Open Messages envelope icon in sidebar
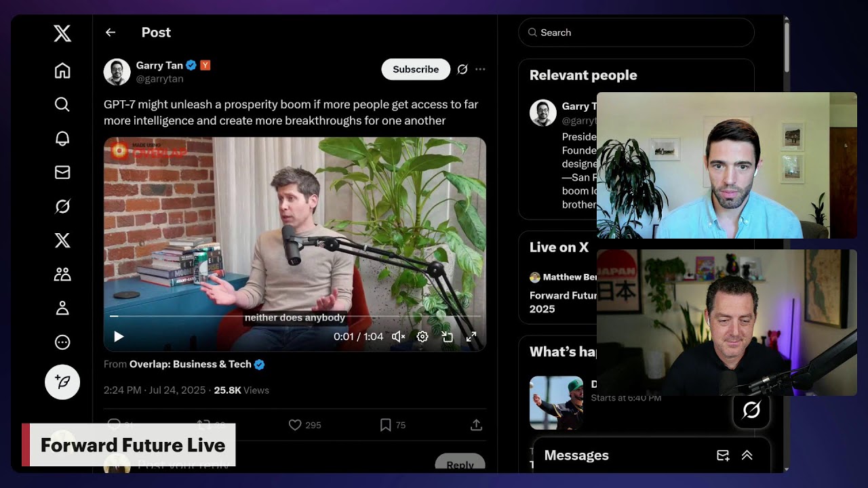This screenshot has height=488, width=868. point(62,172)
